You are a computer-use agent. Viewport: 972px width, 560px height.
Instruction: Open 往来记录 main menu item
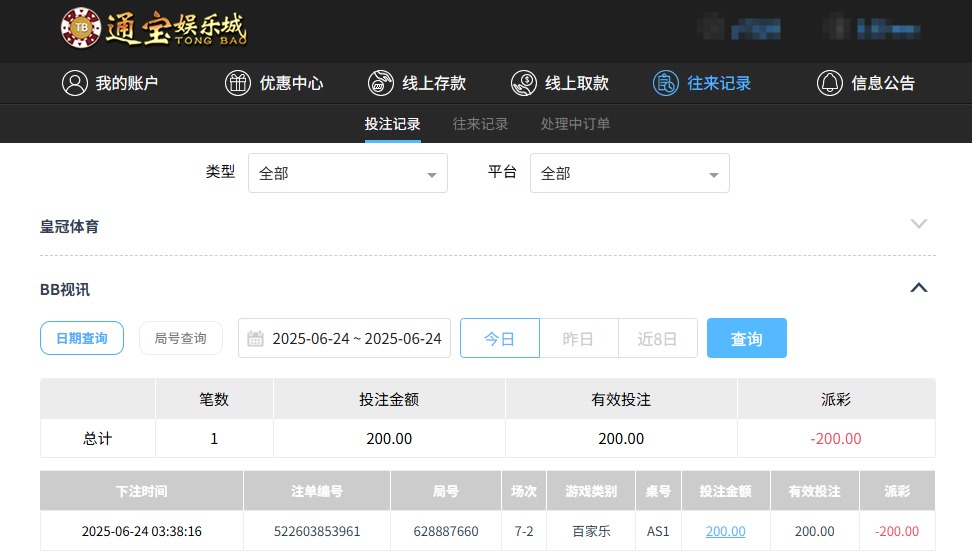[702, 83]
